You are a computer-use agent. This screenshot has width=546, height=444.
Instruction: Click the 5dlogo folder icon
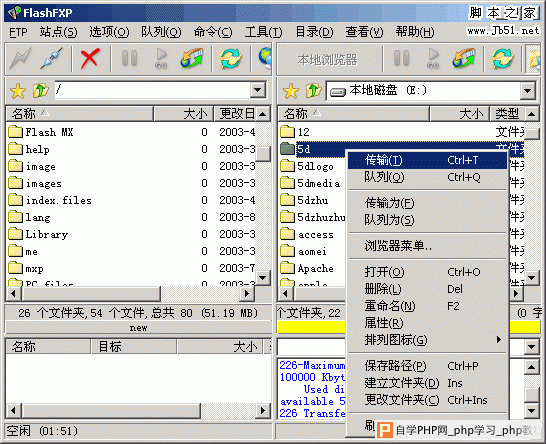287,166
